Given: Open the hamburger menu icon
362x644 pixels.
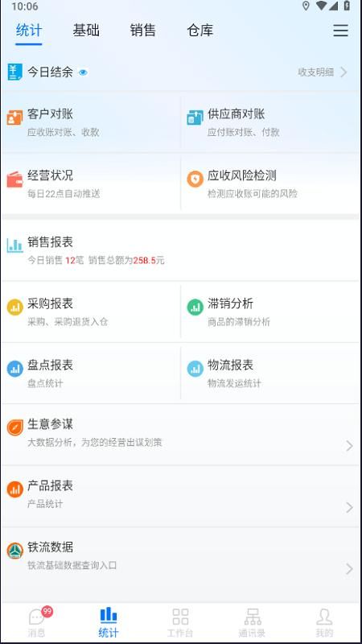Looking at the screenshot, I should tap(340, 31).
